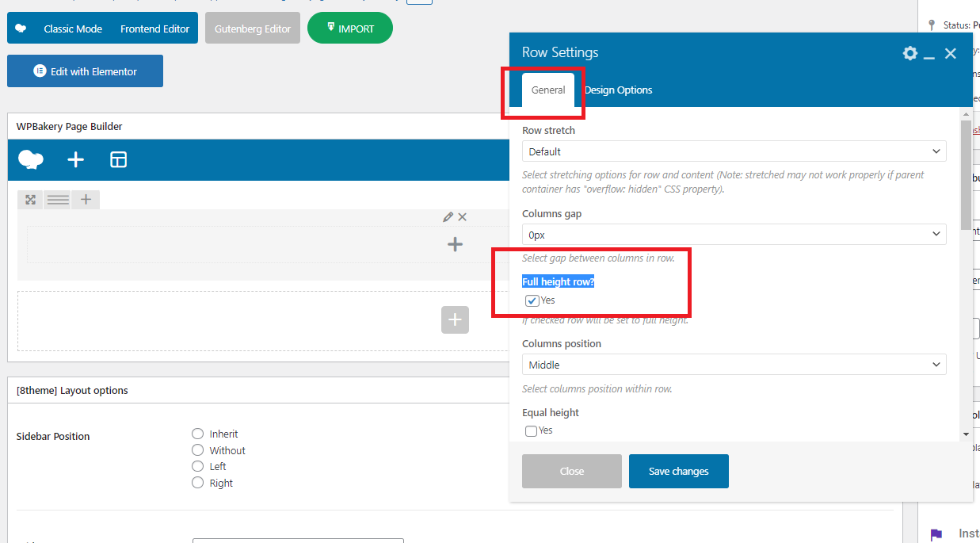Image resolution: width=980 pixels, height=543 pixels.
Task: Click Save changes button
Action: pos(679,471)
